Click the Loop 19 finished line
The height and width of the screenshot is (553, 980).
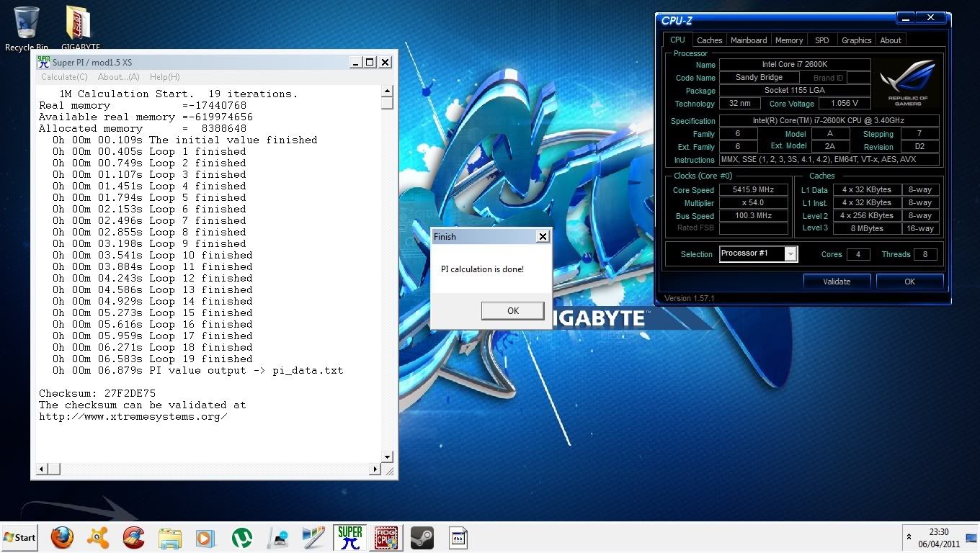pyautogui.click(x=152, y=359)
